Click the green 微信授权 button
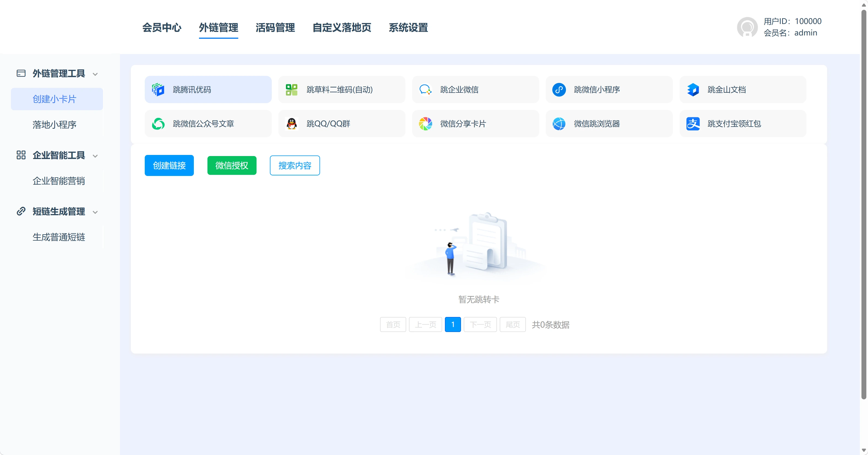This screenshot has width=868, height=455. point(232,165)
